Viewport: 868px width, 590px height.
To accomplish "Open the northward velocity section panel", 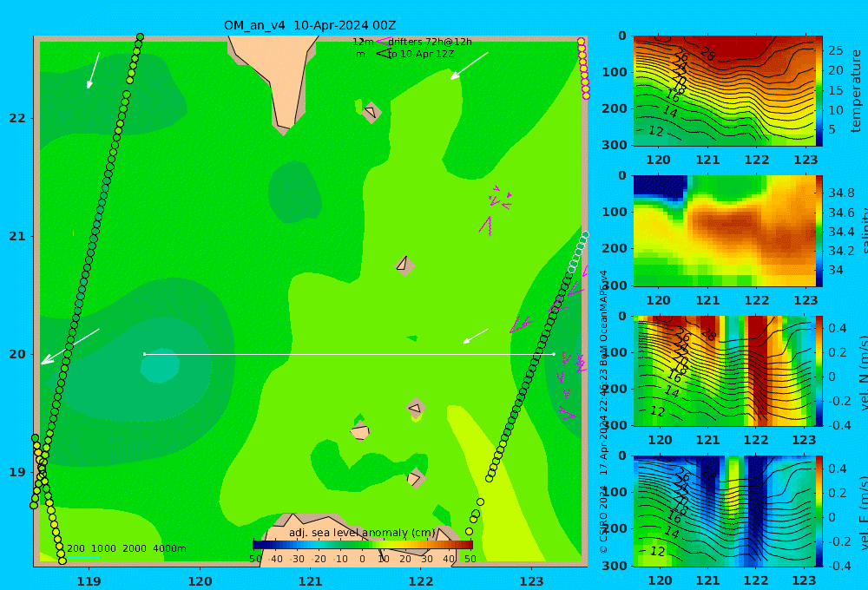I will (723, 370).
